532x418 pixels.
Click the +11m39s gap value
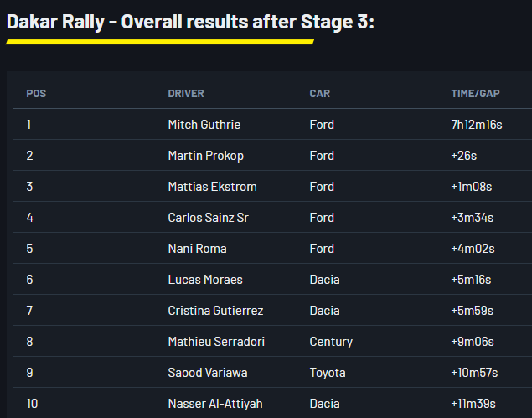point(474,404)
